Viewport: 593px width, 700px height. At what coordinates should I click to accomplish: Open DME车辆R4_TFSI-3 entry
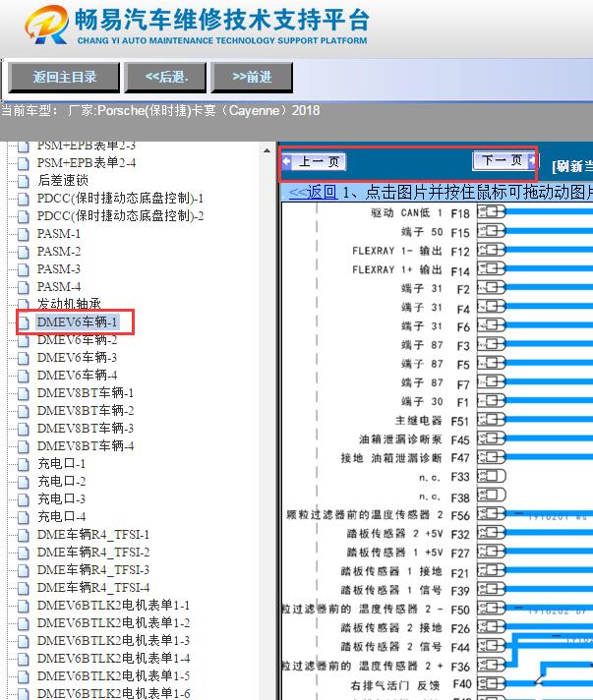(x=92, y=570)
